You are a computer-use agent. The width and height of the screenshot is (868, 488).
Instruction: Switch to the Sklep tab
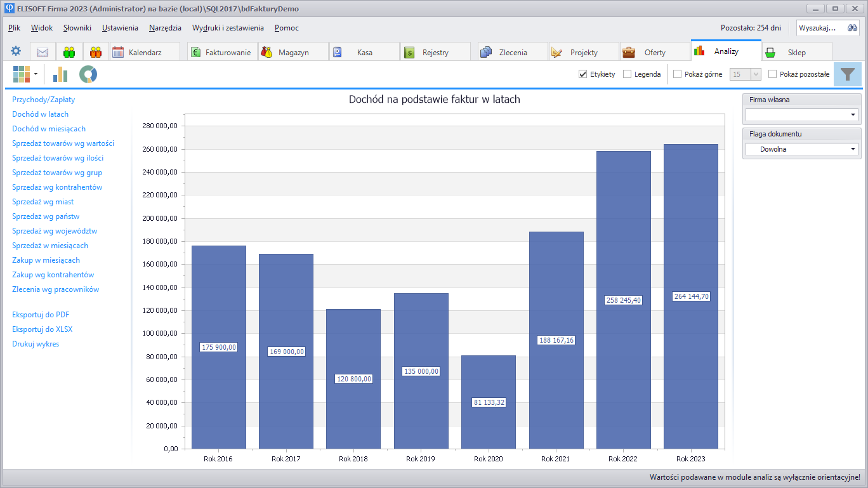point(797,52)
